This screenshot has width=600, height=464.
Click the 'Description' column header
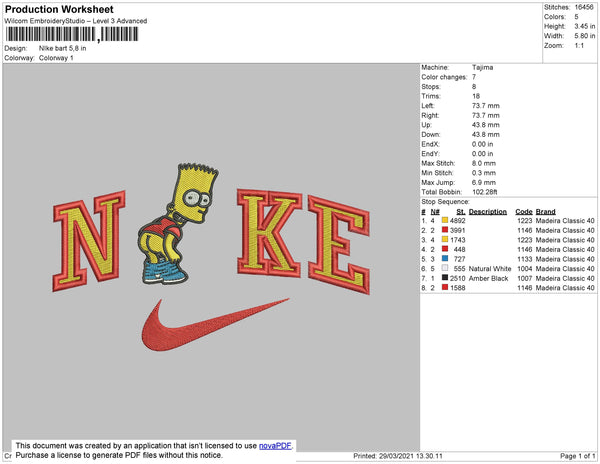[x=488, y=212]
